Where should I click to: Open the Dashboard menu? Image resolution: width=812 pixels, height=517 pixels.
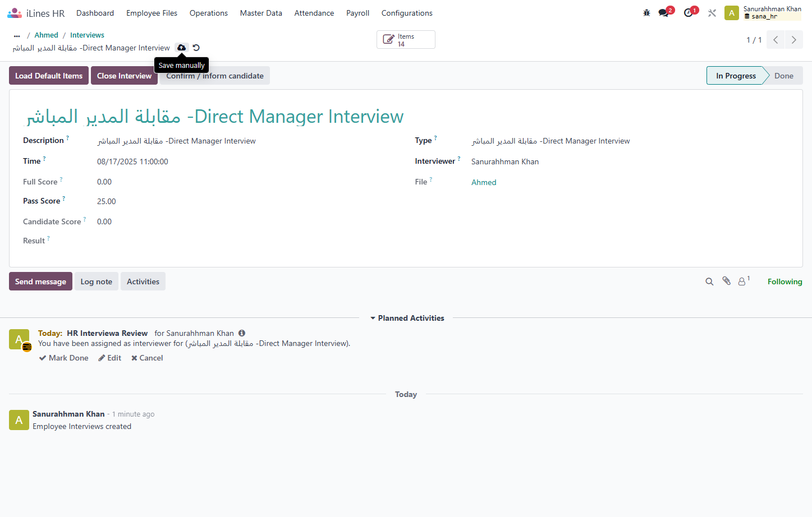(95, 13)
